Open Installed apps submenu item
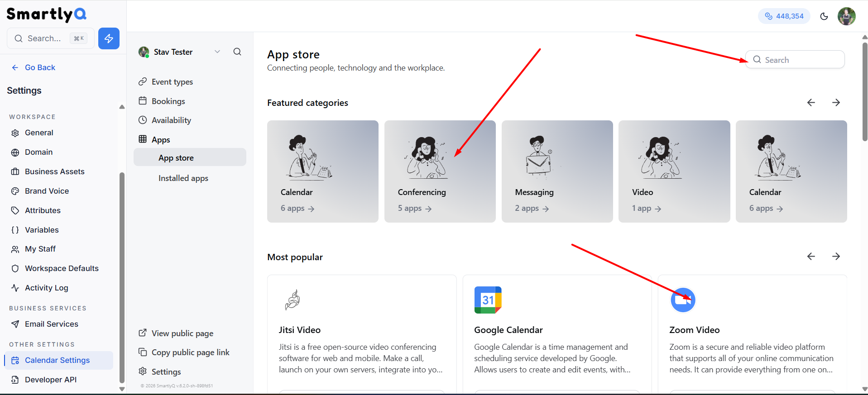 183,178
